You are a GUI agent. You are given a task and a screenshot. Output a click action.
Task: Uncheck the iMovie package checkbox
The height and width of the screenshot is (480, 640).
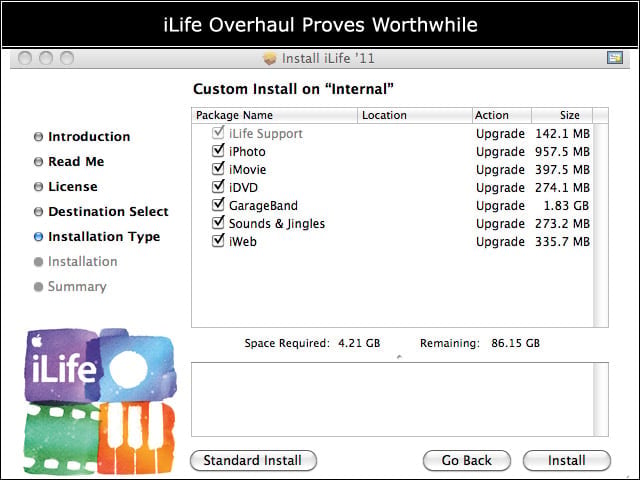point(218,168)
